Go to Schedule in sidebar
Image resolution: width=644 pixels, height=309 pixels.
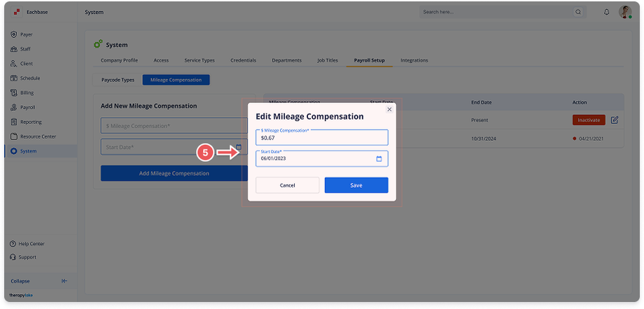point(29,78)
